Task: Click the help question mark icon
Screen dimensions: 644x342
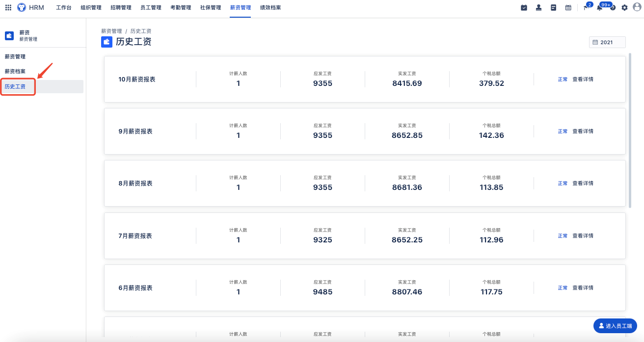Action: (x=613, y=8)
